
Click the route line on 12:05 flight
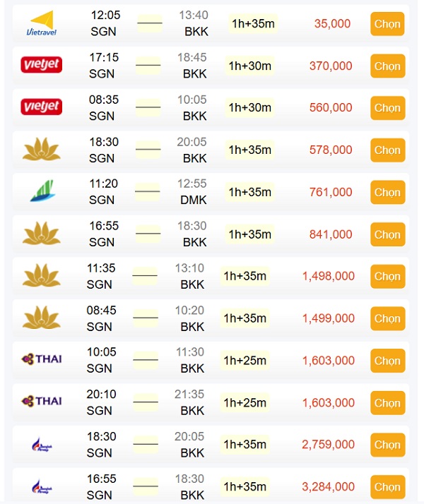(x=150, y=23)
